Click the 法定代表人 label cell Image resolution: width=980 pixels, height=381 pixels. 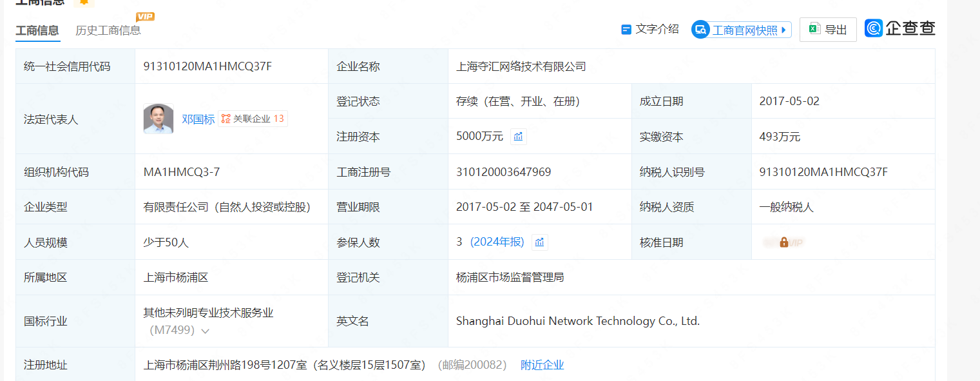pos(75,119)
